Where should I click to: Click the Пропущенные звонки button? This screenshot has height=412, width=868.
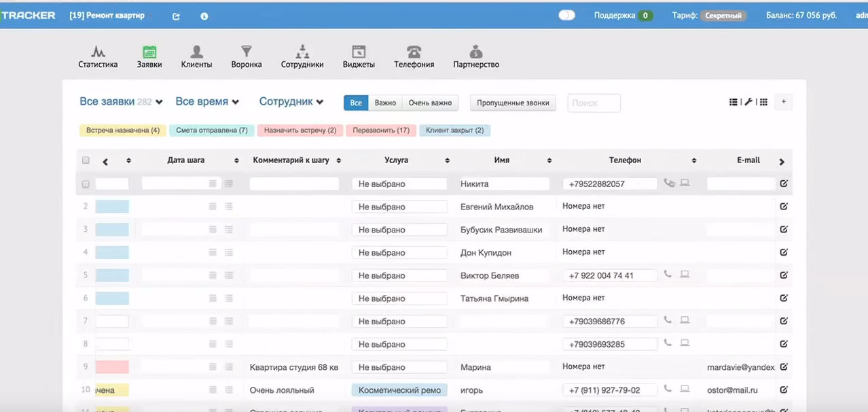[513, 103]
